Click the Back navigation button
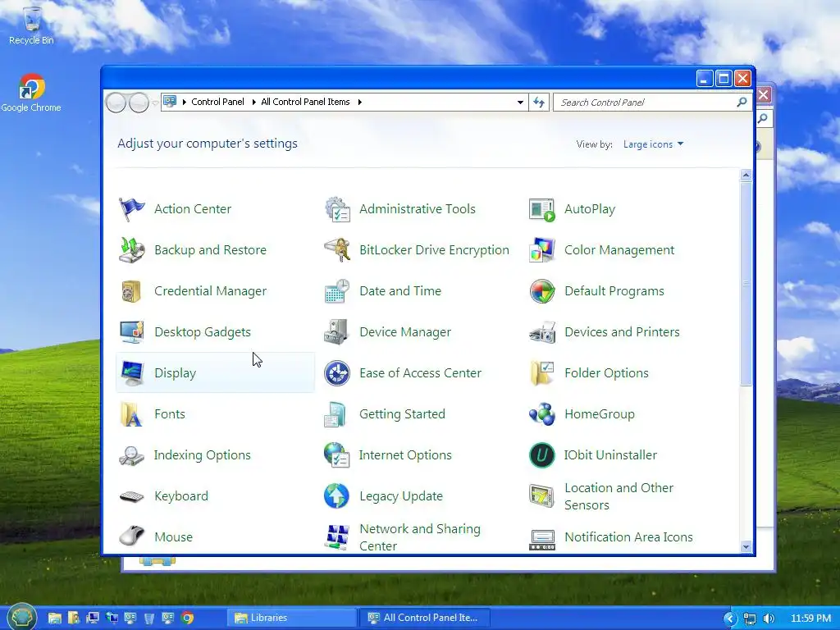 pos(116,103)
